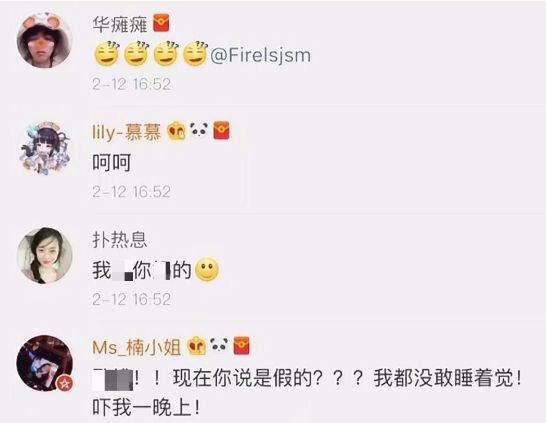Tap the username 扑热息
The height and width of the screenshot is (423, 546).
click(x=119, y=240)
